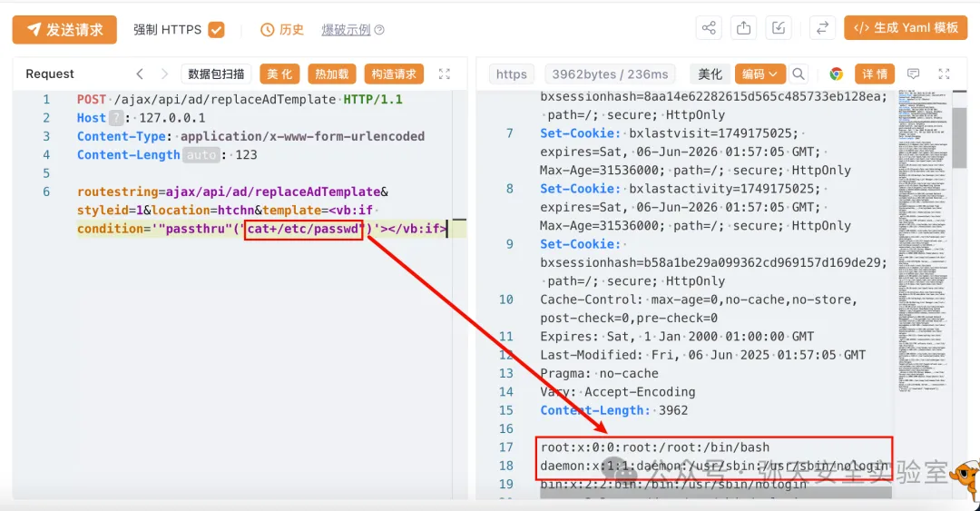
Task: Click the root:x:0:0 response line
Action: [x=655, y=447]
